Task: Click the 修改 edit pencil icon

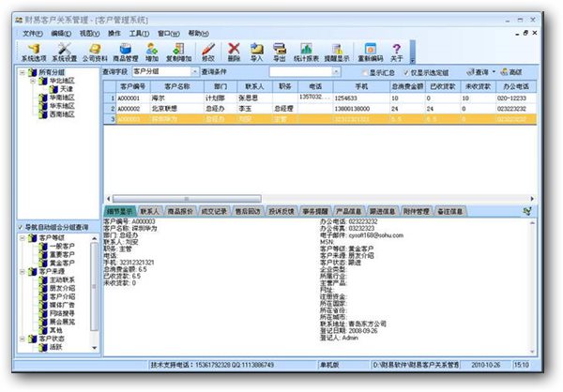Action: (x=208, y=53)
